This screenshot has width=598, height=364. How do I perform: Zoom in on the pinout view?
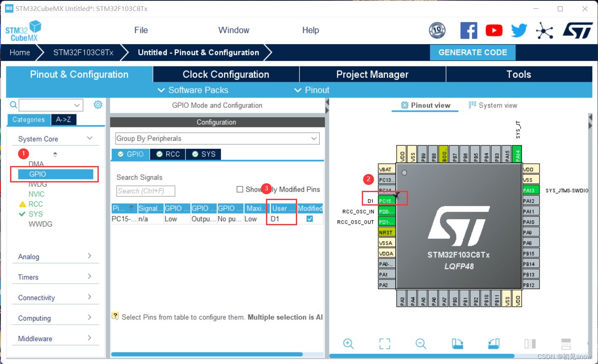click(x=348, y=344)
